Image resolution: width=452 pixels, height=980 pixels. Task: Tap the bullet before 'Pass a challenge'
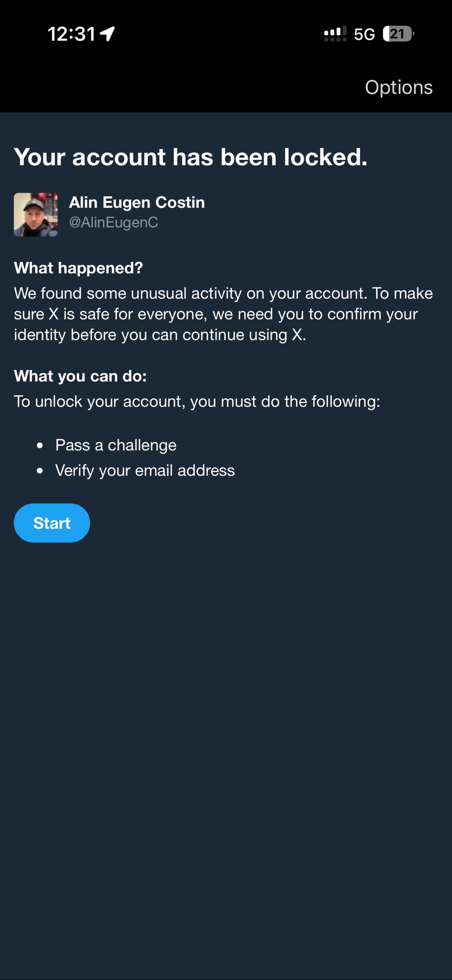pos(40,445)
